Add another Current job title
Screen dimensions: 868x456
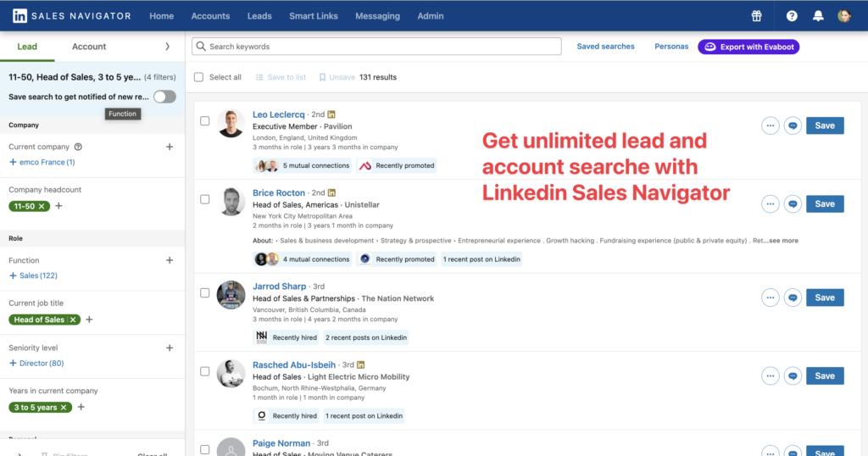pyautogui.click(x=89, y=320)
